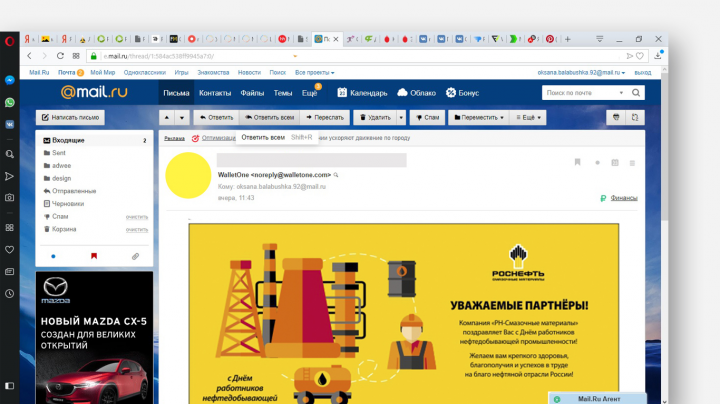The width and height of the screenshot is (720, 404).
Task: Click Удалить button
Action: [375, 118]
